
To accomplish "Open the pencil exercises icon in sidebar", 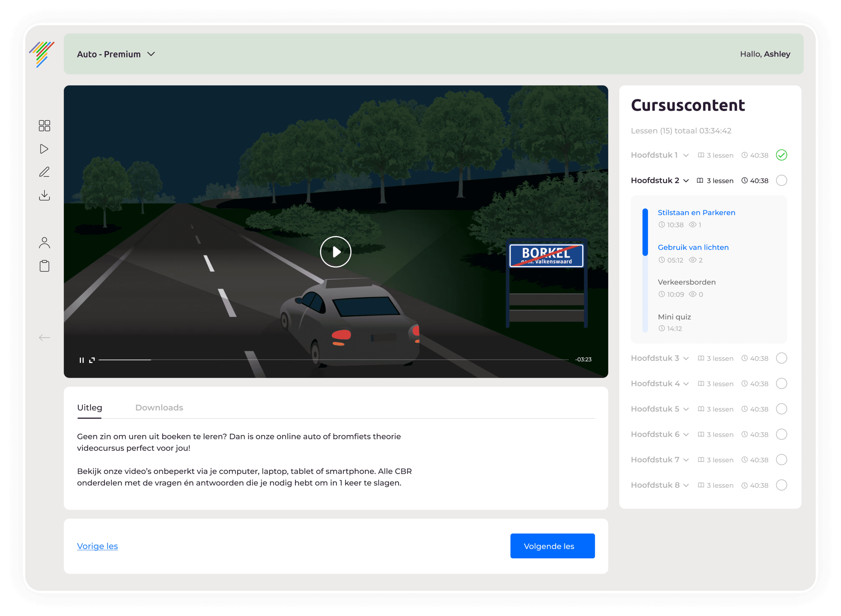I will pos(44,172).
